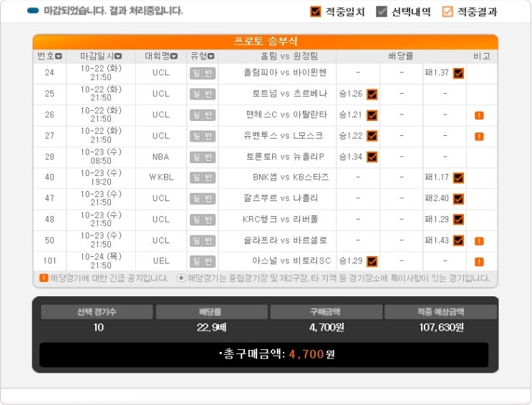Screen dimensions: 532x405
Task: Click the 일반 type badge for UEL match 101
Action: (x=203, y=261)
